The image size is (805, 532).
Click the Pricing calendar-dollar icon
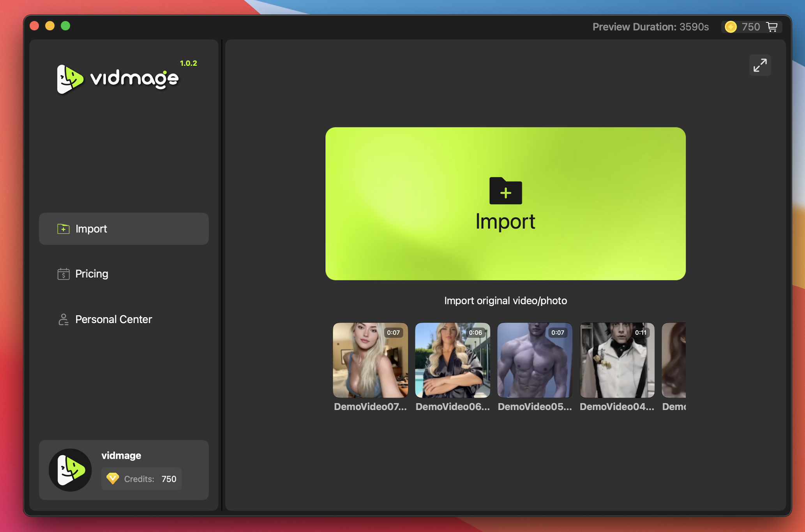tap(63, 274)
